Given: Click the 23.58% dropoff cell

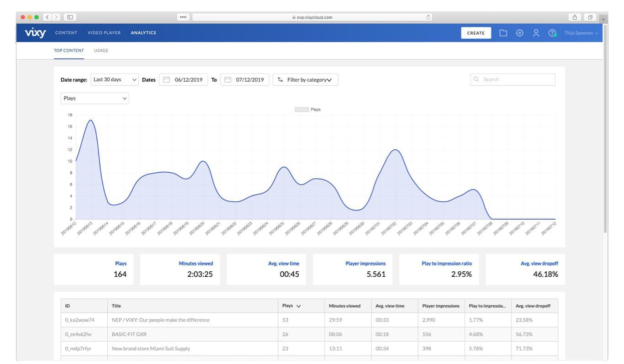Looking at the screenshot, I should 534,320.
